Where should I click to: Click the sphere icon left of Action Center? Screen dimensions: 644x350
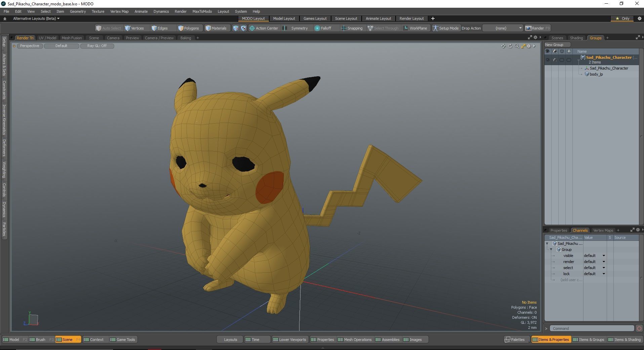pyautogui.click(x=243, y=28)
